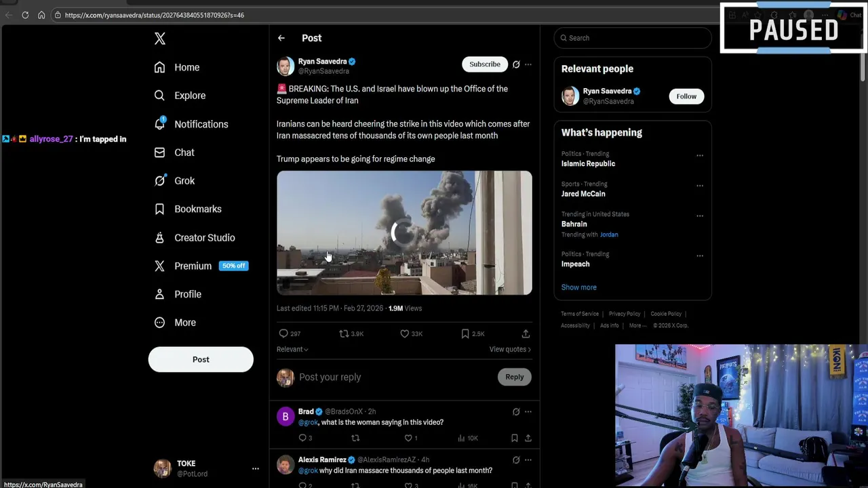Click Grok icon on Brad's comment
Image resolution: width=868 pixels, height=488 pixels.
tap(516, 411)
